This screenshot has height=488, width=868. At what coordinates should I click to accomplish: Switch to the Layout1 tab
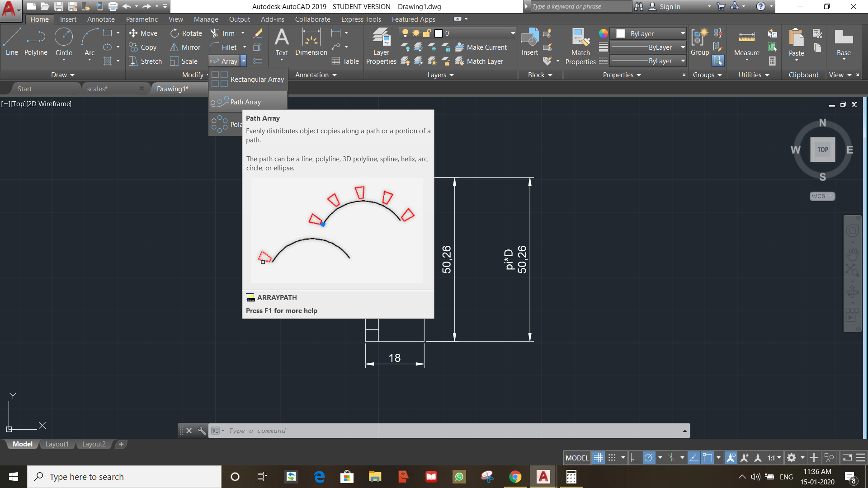pos(57,444)
